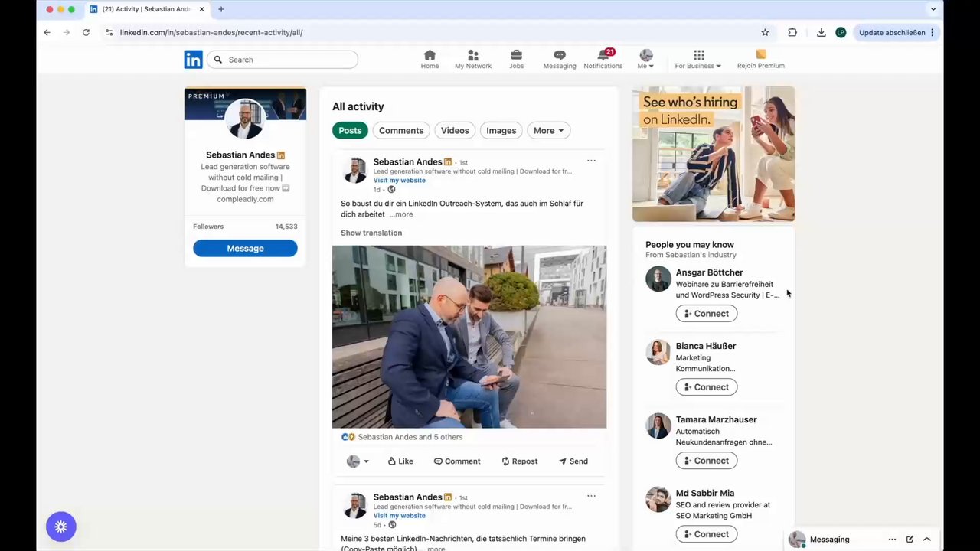Screen dimensions: 980x551
Task: Comment on the first post
Action: click(x=457, y=461)
